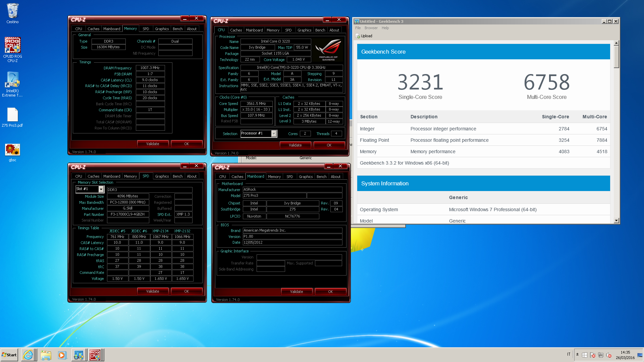This screenshot has width=644, height=362.
Task: Minimize the Memory CPU-Z window
Action: (x=185, y=18)
